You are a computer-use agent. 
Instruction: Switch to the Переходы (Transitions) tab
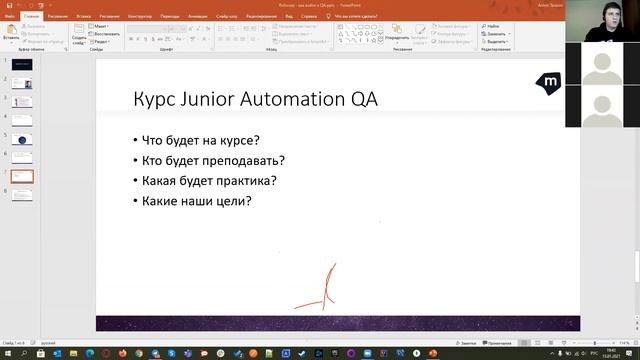[x=170, y=16]
